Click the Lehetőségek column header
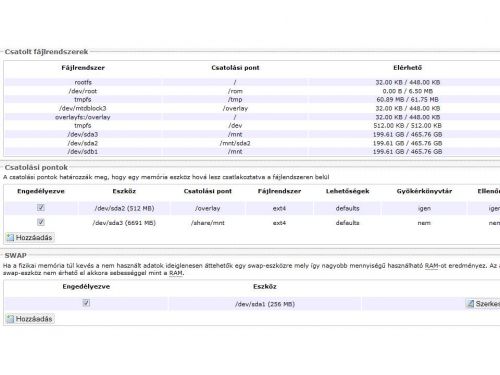 coord(347,191)
